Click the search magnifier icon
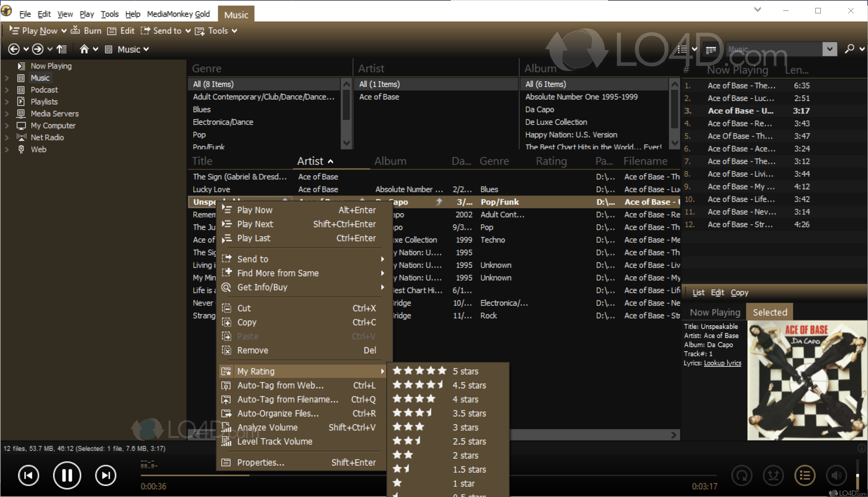Viewport: 868px width, 497px height. pyautogui.click(x=849, y=49)
